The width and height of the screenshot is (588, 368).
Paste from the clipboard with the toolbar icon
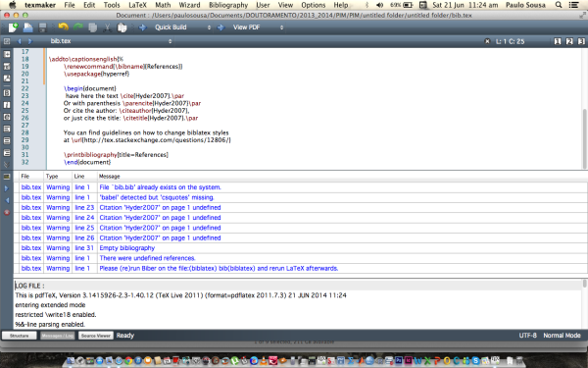122,27
